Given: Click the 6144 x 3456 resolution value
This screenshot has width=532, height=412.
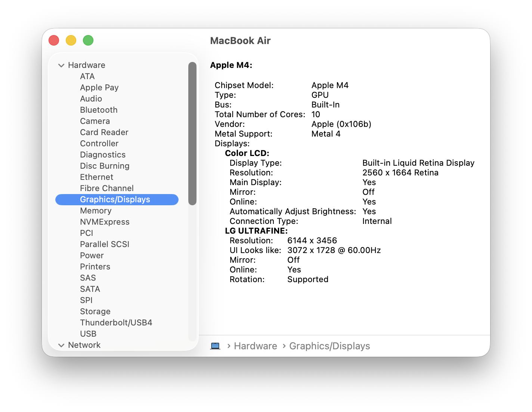Looking at the screenshot, I should coord(312,240).
